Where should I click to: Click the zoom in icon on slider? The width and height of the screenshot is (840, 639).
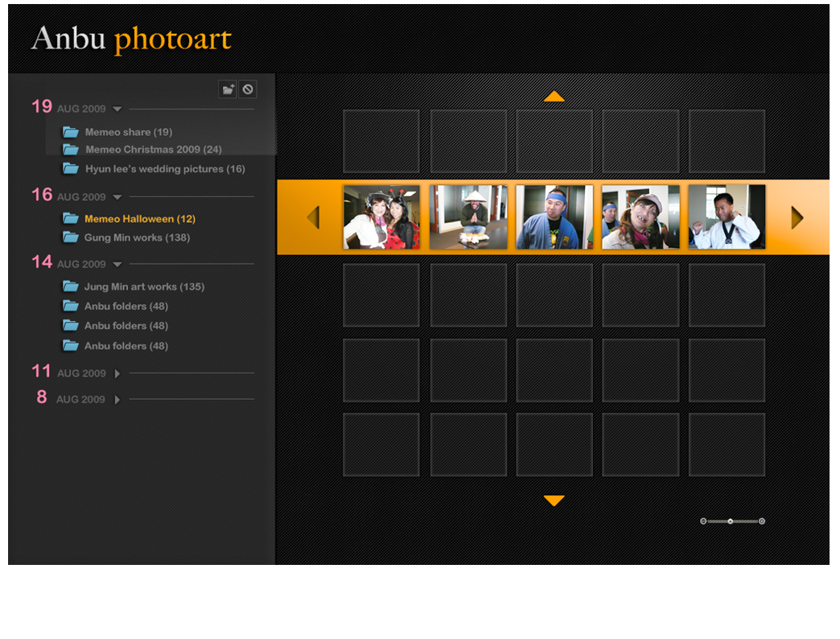tap(762, 522)
